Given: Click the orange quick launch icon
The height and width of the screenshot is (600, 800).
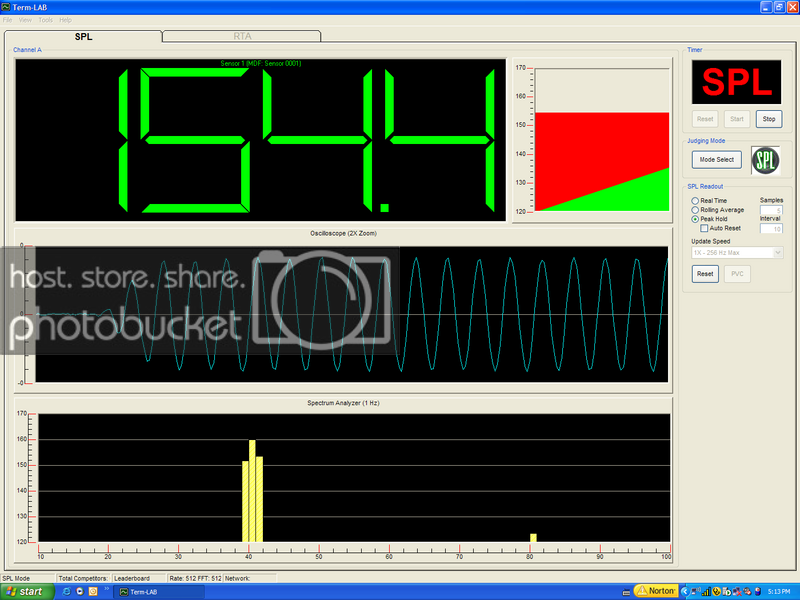Looking at the screenshot, I should click(93, 591).
